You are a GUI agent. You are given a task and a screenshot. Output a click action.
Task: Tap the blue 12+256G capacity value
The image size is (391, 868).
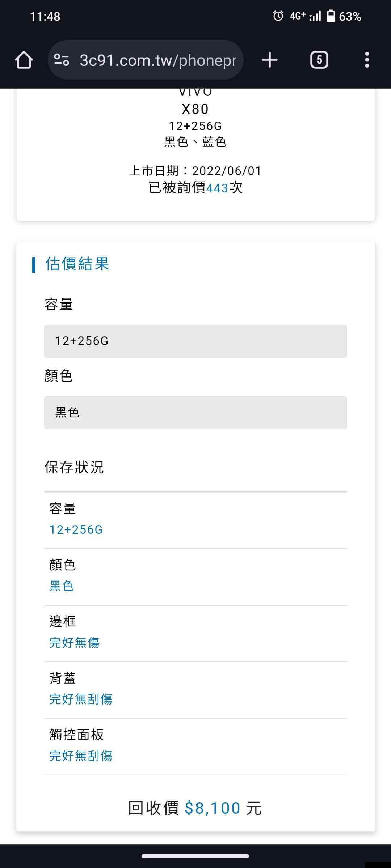click(76, 530)
